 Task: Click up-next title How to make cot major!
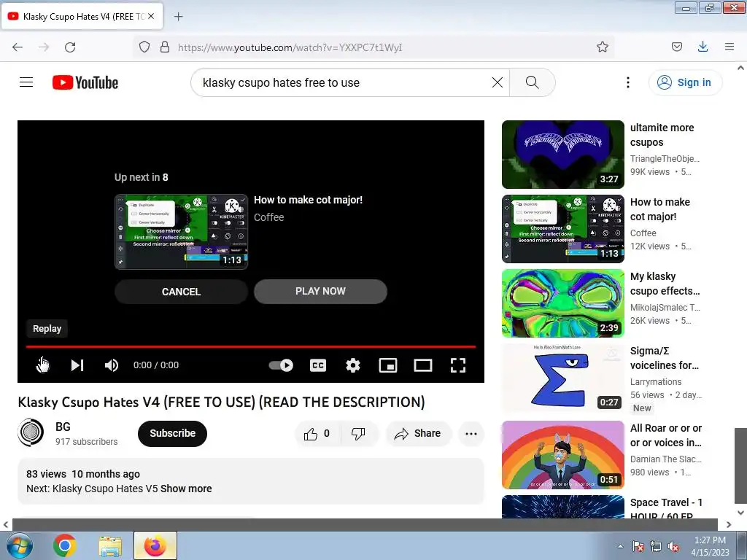309,200
